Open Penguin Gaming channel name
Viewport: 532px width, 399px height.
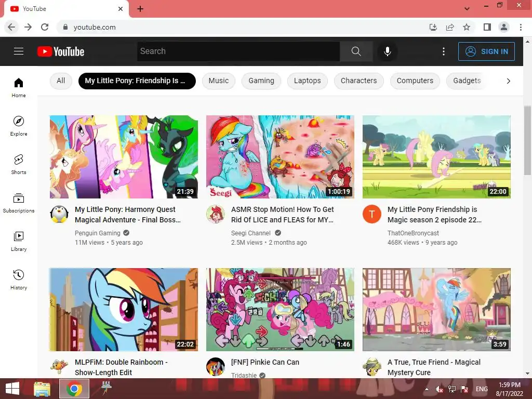97,233
